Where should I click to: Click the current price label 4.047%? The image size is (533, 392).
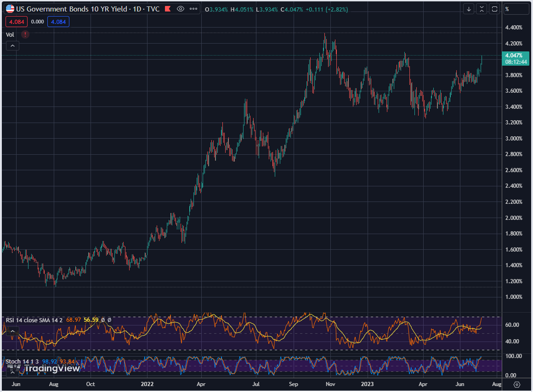(x=514, y=56)
